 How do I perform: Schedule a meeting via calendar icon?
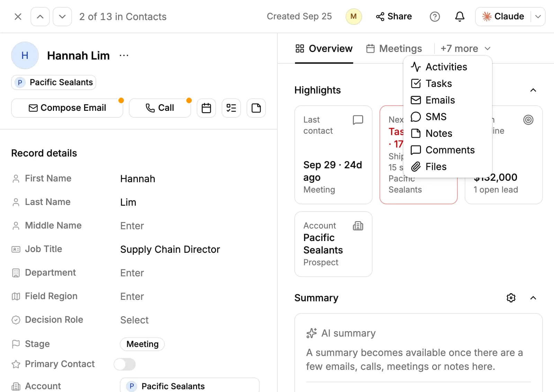tap(206, 108)
